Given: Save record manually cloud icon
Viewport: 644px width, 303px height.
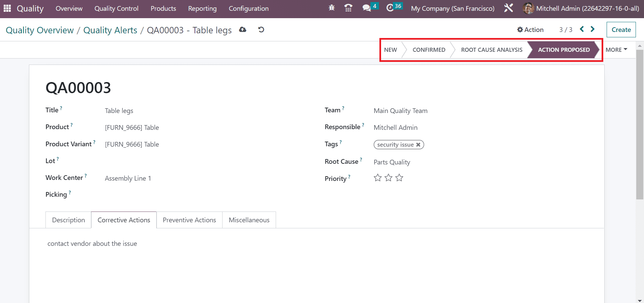Looking at the screenshot, I should coord(242,30).
